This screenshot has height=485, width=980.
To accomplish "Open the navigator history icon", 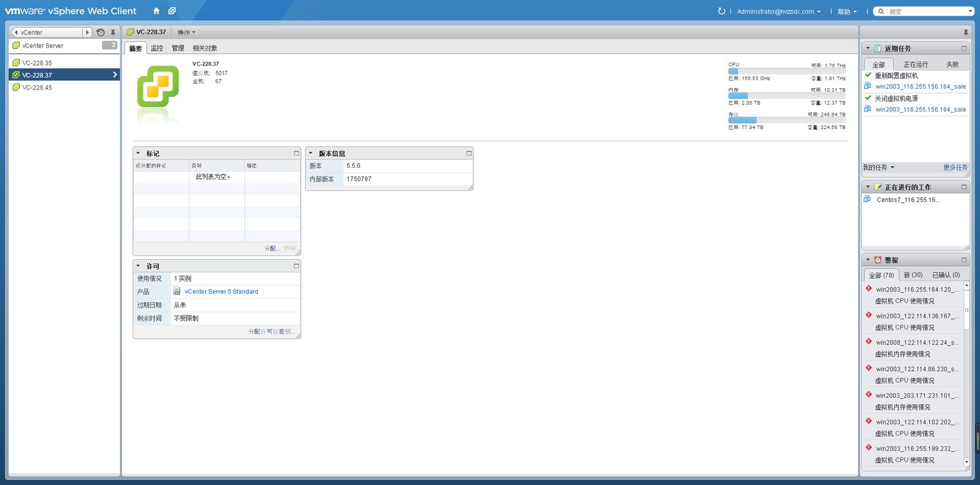I will pos(100,32).
